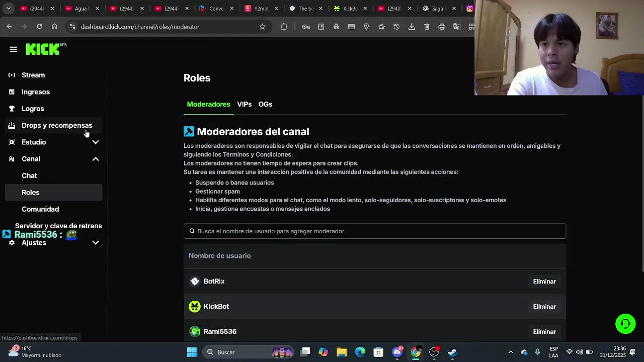Go to browser home page
Screen dimensions: 644x362
pos(54,27)
